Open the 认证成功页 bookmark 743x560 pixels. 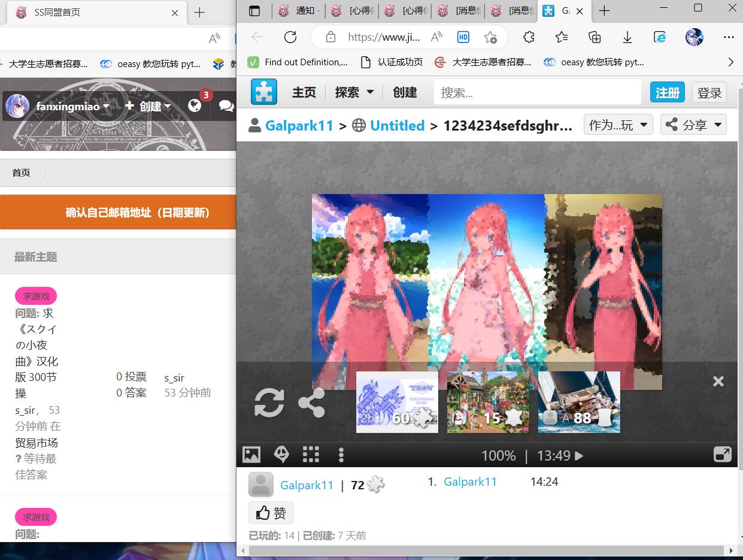pos(392,62)
